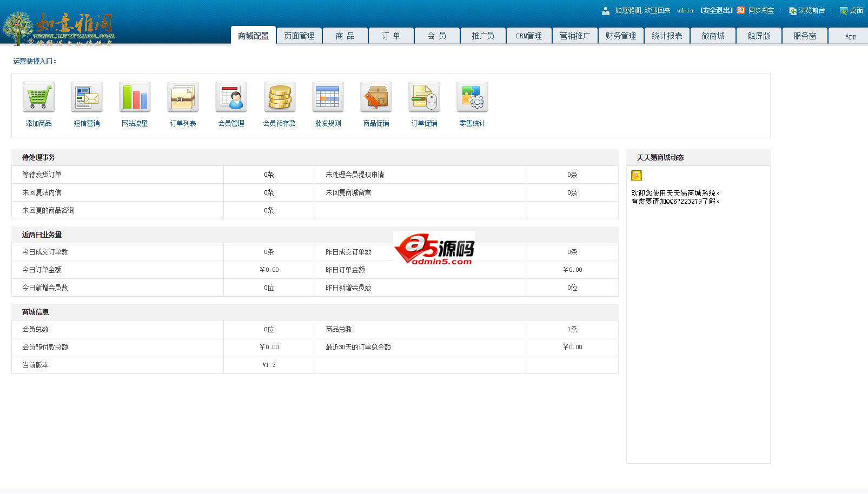The image size is (868, 494).
Task: Click the 当前版本 label
Action: coord(35,365)
